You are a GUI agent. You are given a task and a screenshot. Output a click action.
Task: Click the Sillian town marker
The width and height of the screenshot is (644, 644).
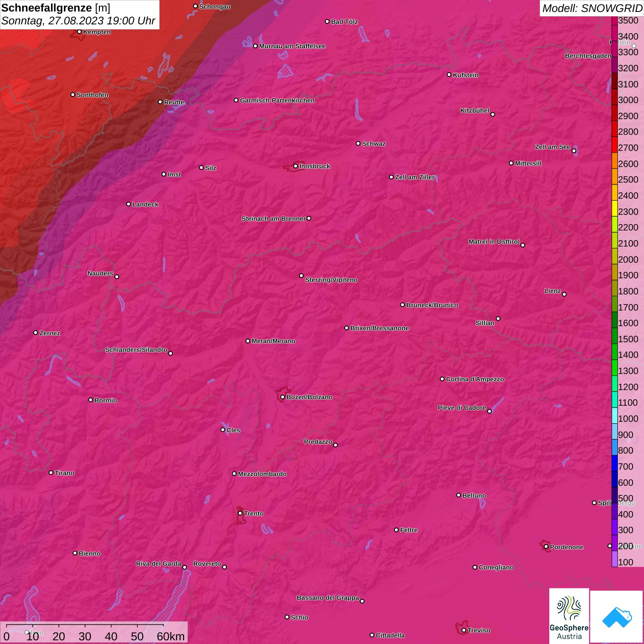pos(498,318)
